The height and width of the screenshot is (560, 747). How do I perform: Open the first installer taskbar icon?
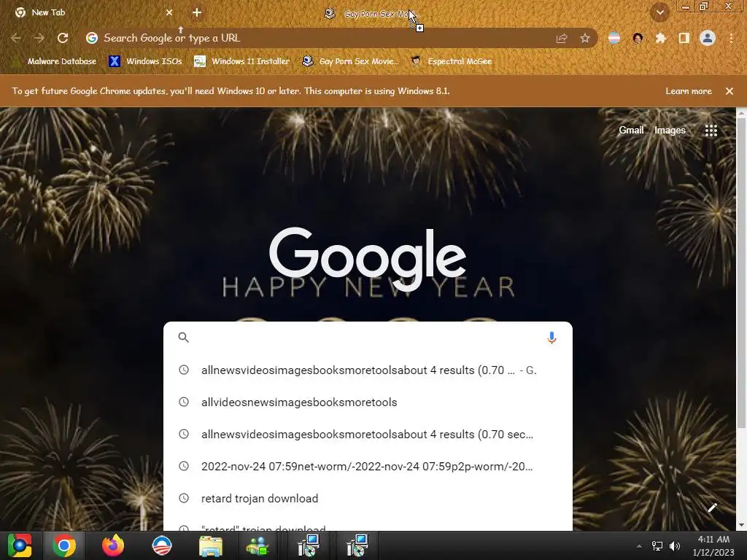point(309,545)
